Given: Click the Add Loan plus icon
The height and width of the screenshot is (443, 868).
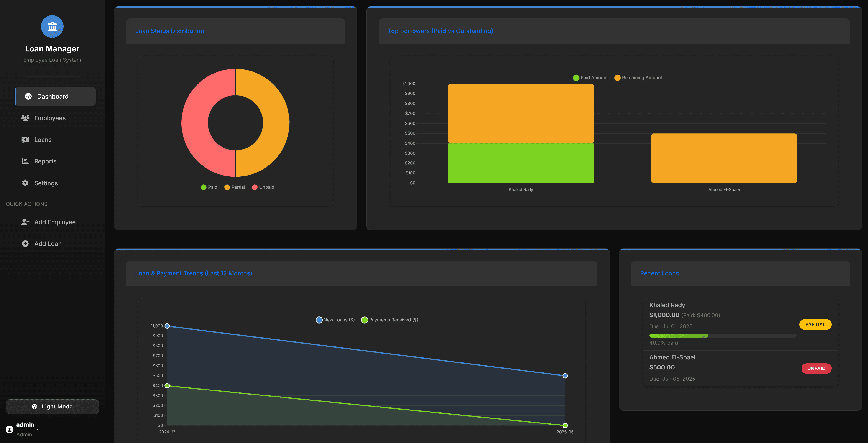Looking at the screenshot, I should (25, 243).
